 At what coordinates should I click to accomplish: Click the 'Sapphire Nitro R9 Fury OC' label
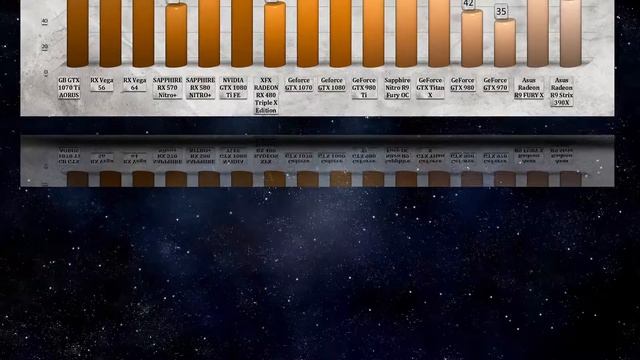click(397, 87)
